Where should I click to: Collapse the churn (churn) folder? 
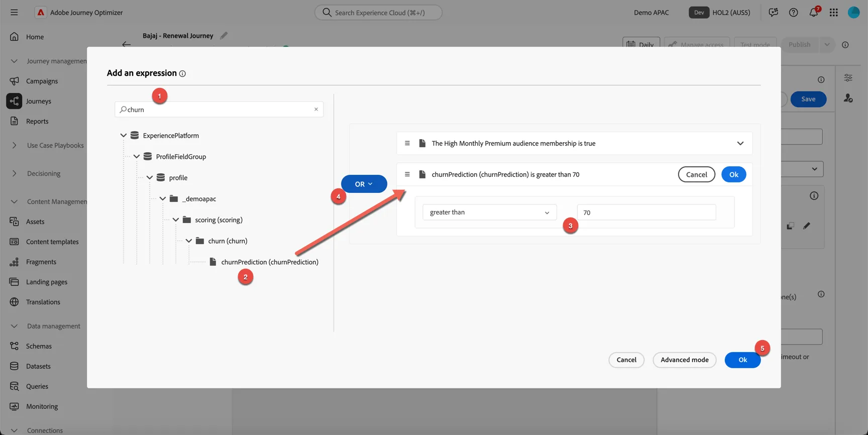(188, 241)
